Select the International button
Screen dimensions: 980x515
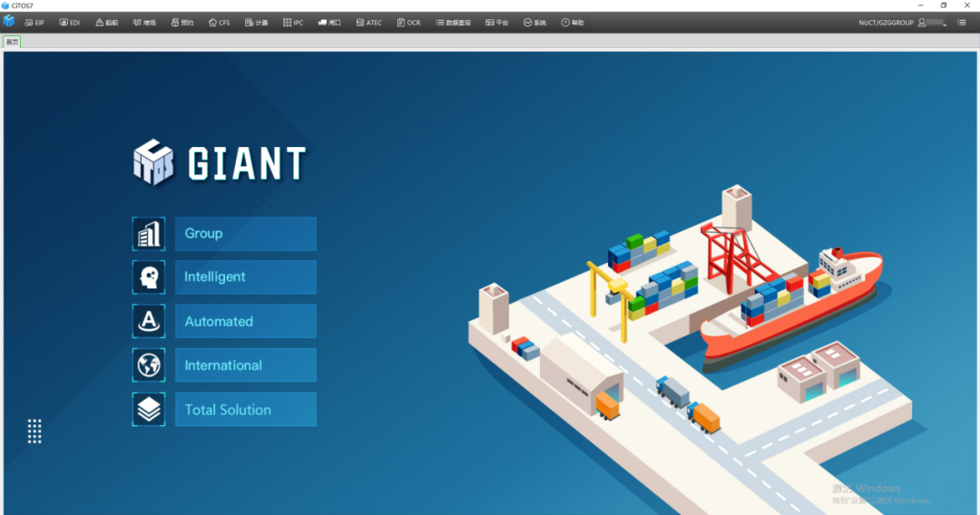click(246, 365)
